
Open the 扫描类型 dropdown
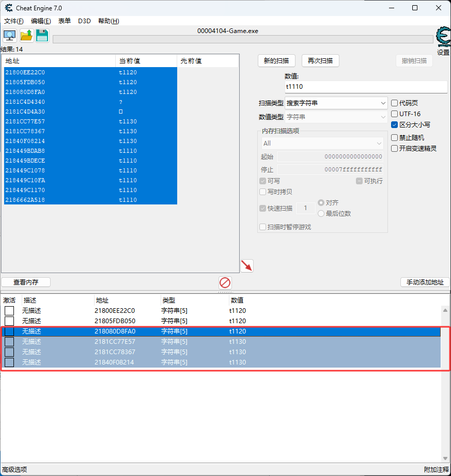(336, 103)
